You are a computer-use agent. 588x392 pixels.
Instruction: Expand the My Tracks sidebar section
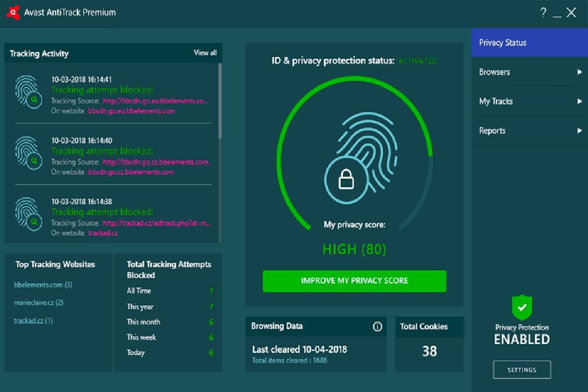[529, 101]
